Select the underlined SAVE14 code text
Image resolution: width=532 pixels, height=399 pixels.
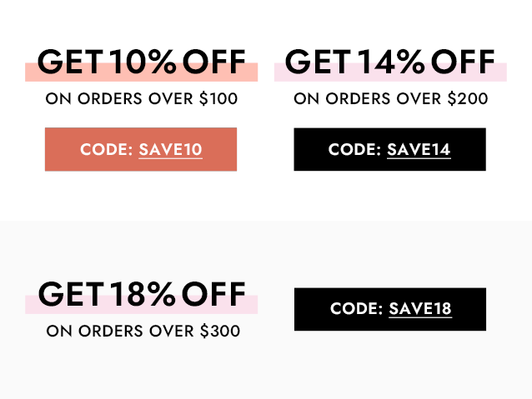tap(419, 149)
